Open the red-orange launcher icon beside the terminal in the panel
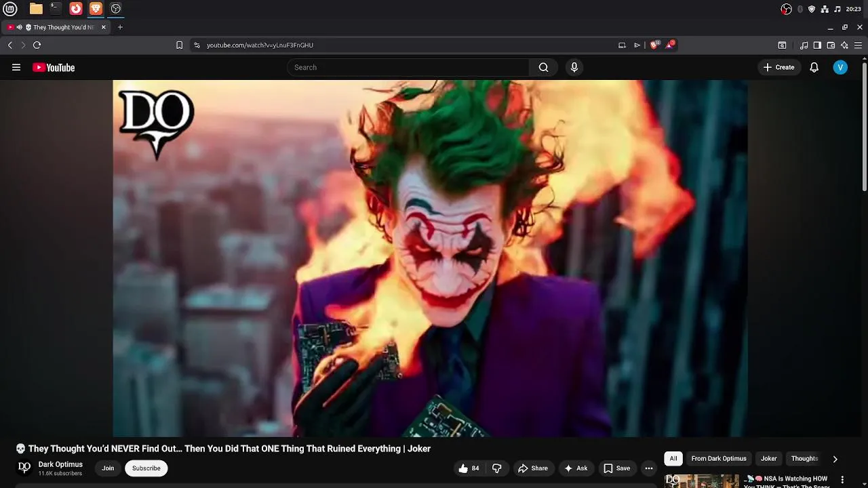Image resolution: width=868 pixels, height=488 pixels. (x=76, y=9)
